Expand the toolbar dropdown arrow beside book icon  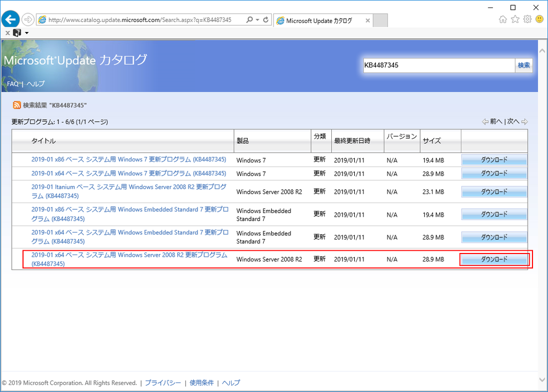[27, 33]
